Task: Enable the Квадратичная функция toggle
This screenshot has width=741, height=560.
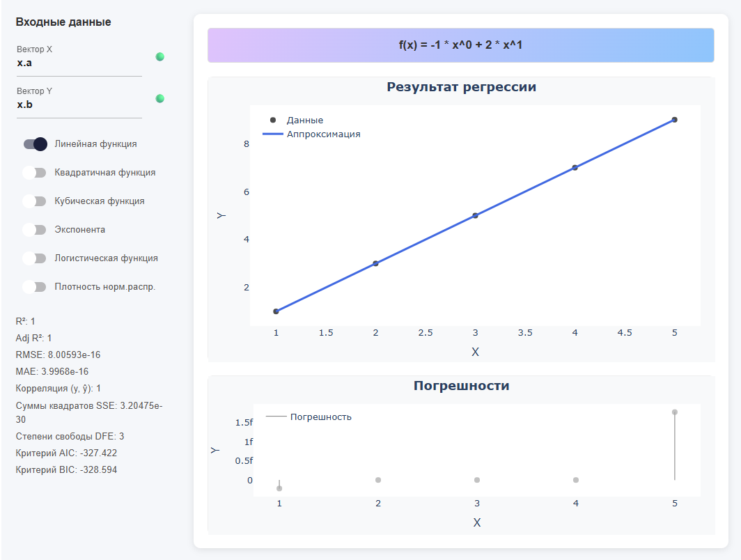Action: point(35,172)
